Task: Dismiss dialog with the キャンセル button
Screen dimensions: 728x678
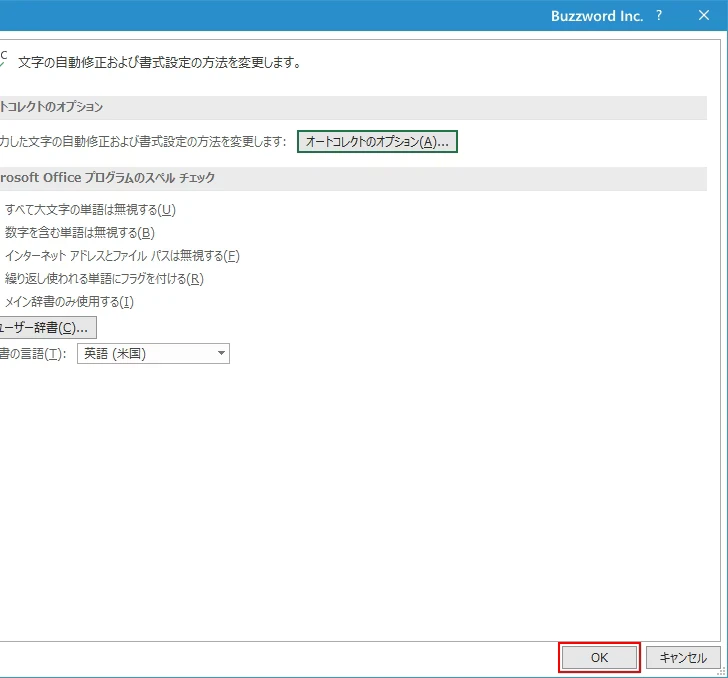Action: tap(683, 658)
